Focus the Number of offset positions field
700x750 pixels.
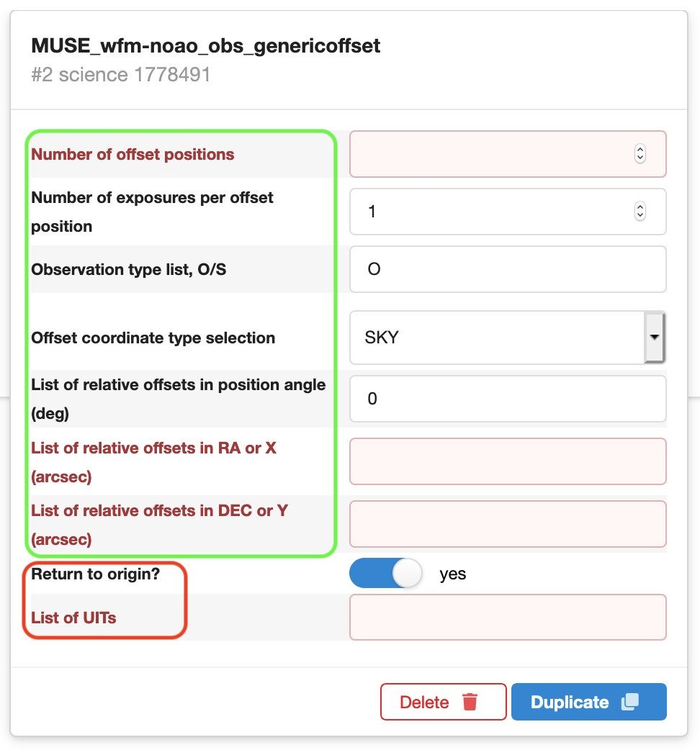(x=508, y=154)
